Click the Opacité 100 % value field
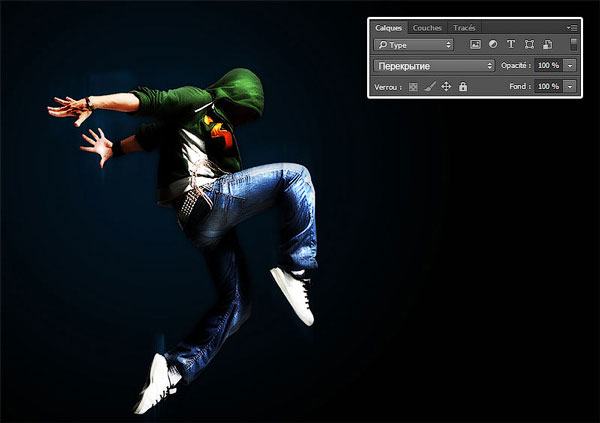 (x=547, y=65)
